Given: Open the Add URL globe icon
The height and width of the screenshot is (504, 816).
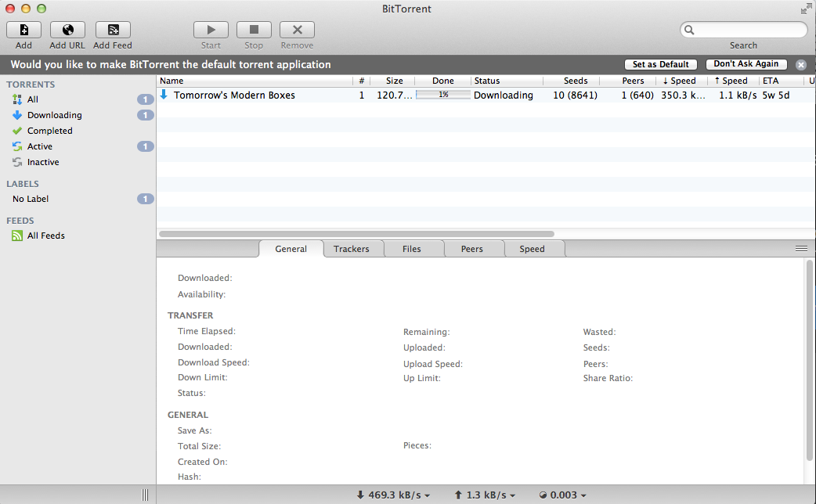Looking at the screenshot, I should 67,30.
